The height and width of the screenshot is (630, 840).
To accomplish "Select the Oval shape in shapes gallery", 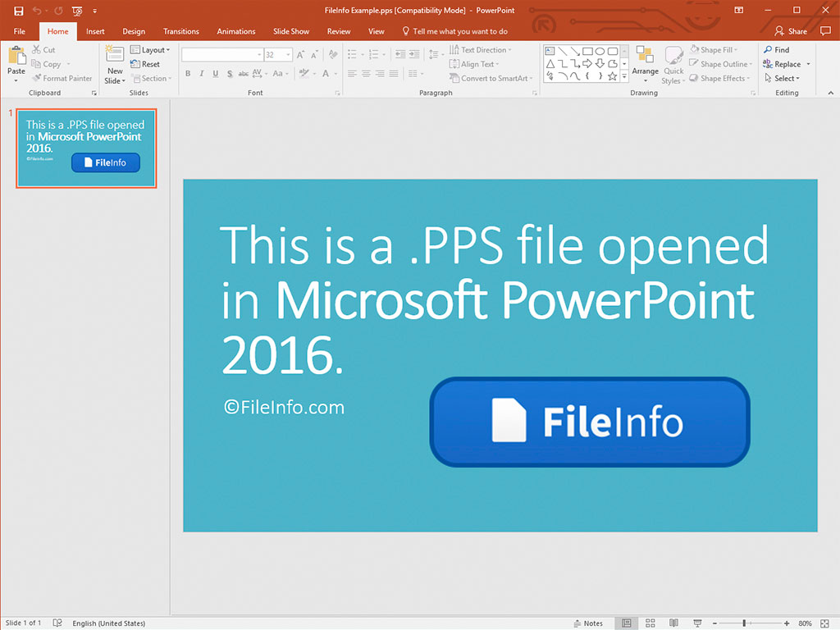I will click(600, 51).
